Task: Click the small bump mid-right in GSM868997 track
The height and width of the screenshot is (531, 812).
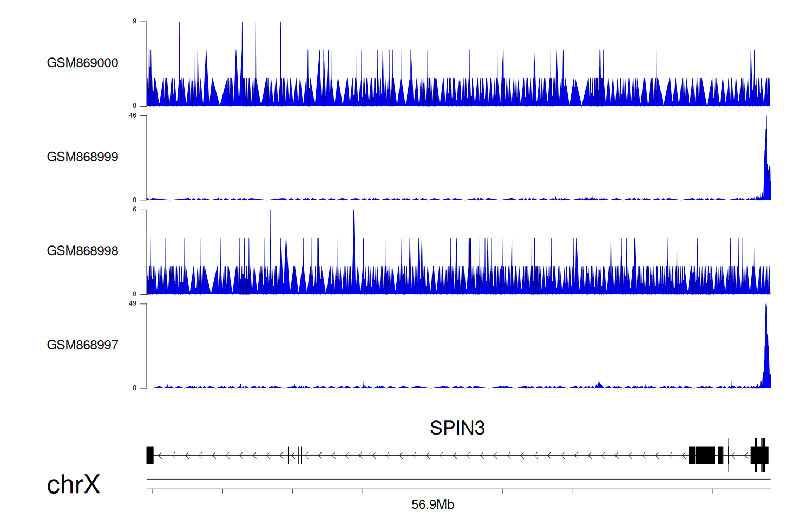Action: [x=599, y=385]
